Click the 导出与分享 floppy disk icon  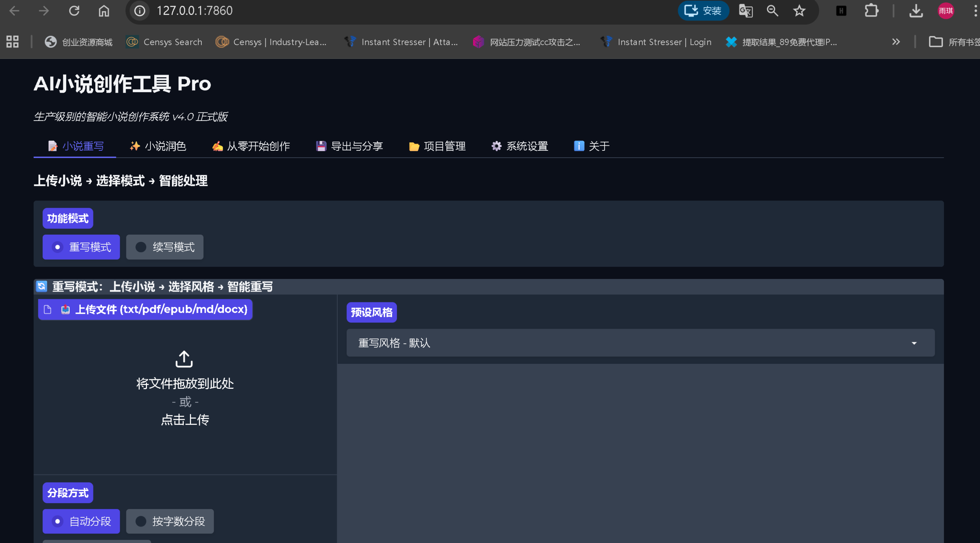[x=322, y=146]
